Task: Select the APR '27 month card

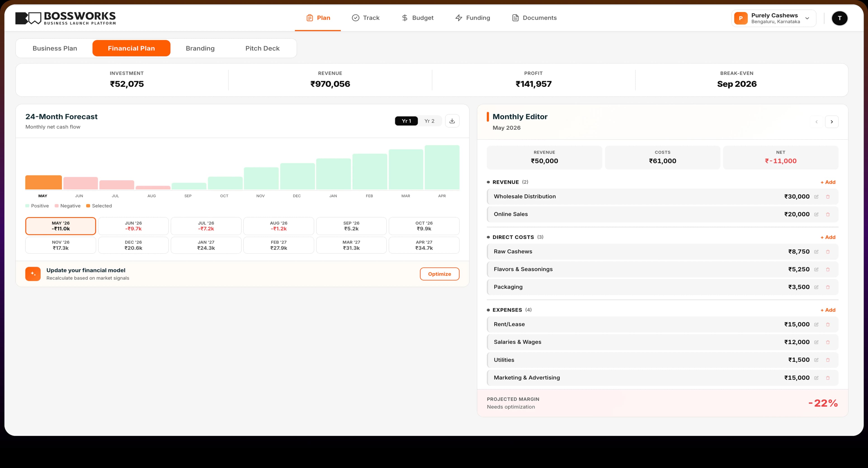Action: coord(424,245)
